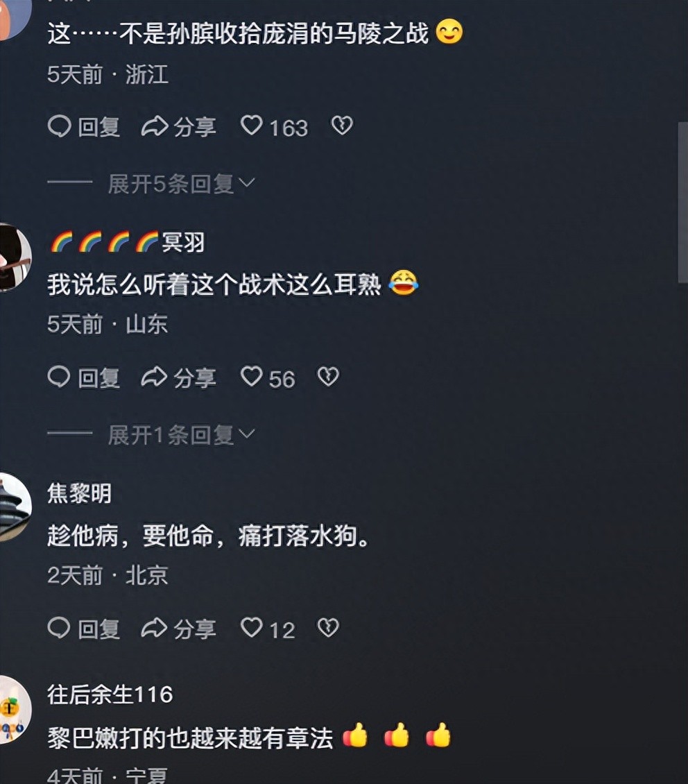The height and width of the screenshot is (784, 688).
Task: Reply to 焦黎明's comment from 北京
Action: click(x=84, y=629)
